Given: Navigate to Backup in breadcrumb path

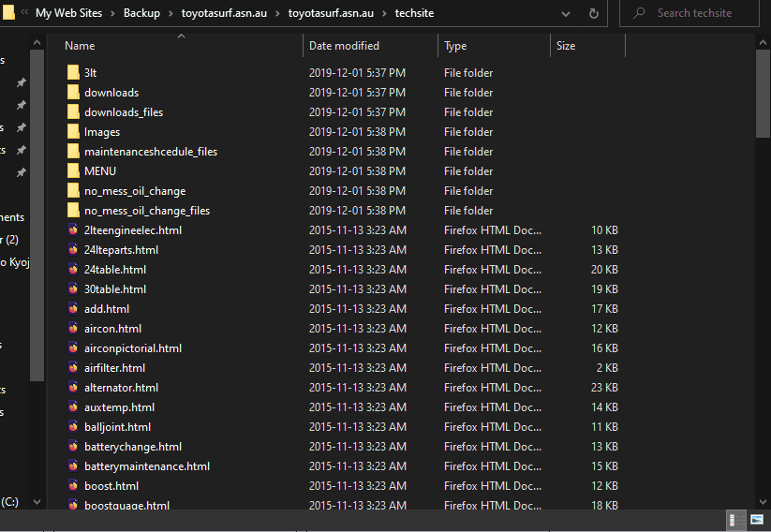Looking at the screenshot, I should [x=141, y=13].
